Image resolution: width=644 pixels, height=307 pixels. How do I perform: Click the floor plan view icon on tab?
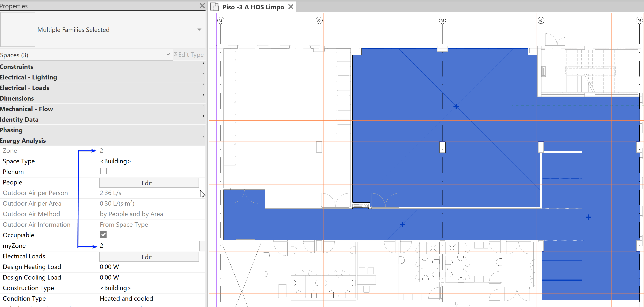click(215, 7)
